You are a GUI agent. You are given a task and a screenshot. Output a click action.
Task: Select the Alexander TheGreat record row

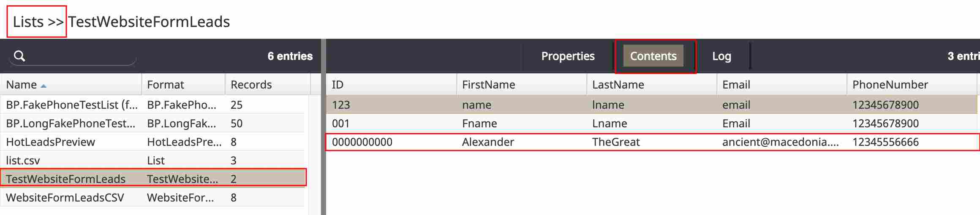[652, 142]
